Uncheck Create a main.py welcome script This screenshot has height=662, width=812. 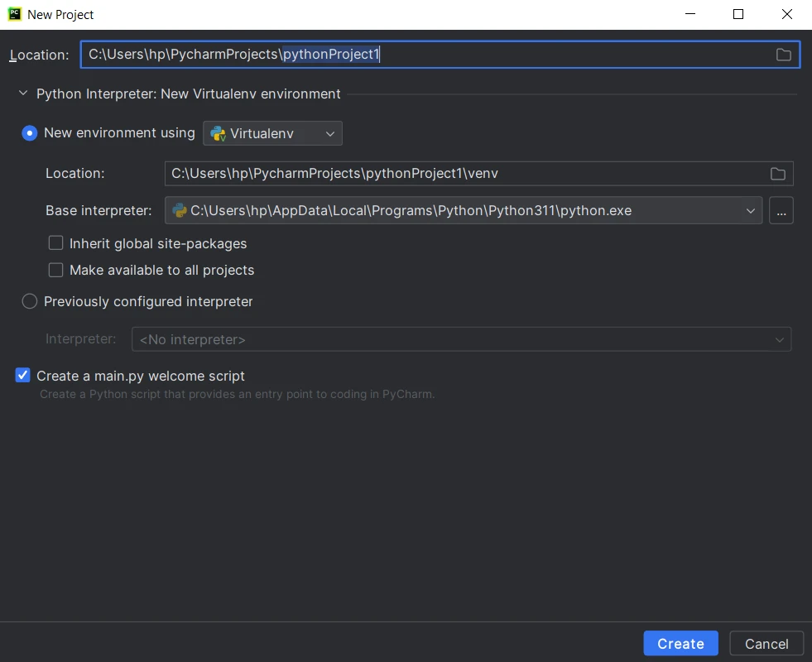pyautogui.click(x=23, y=375)
